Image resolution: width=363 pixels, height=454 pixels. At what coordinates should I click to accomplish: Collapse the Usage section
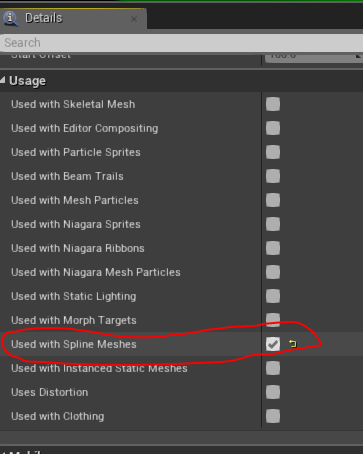pyautogui.click(x=3, y=80)
